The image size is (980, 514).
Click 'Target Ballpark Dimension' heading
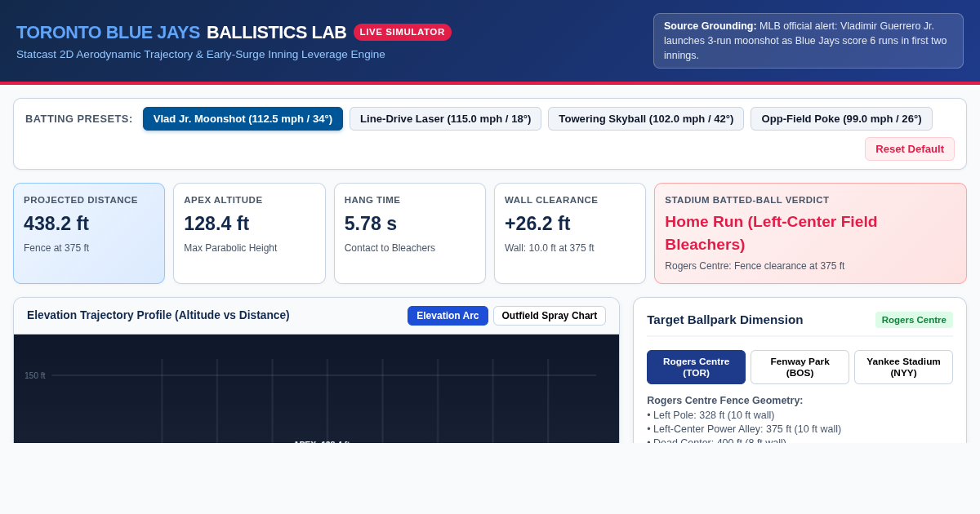coord(725,320)
